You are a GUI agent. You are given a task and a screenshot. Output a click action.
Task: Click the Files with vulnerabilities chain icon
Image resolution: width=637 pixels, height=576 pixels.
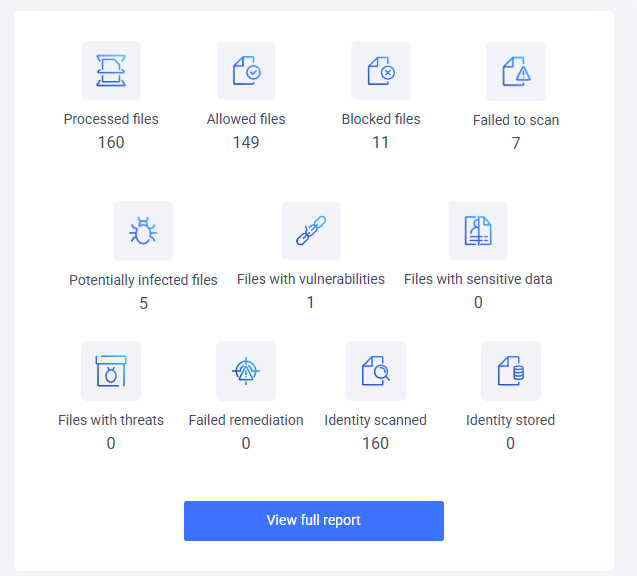coord(311,230)
